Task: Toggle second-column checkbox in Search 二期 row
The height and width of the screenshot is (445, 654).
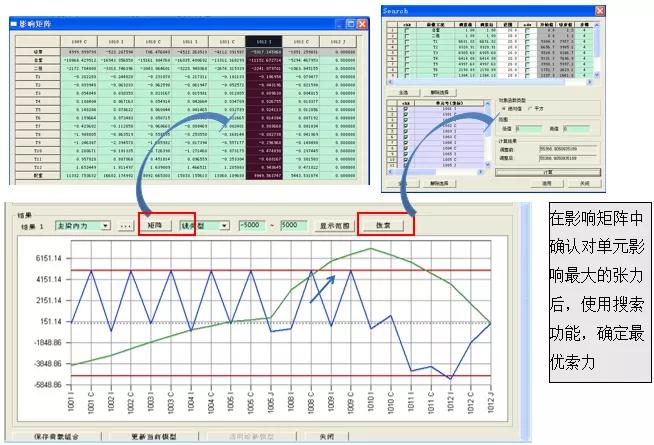Action: (x=527, y=36)
